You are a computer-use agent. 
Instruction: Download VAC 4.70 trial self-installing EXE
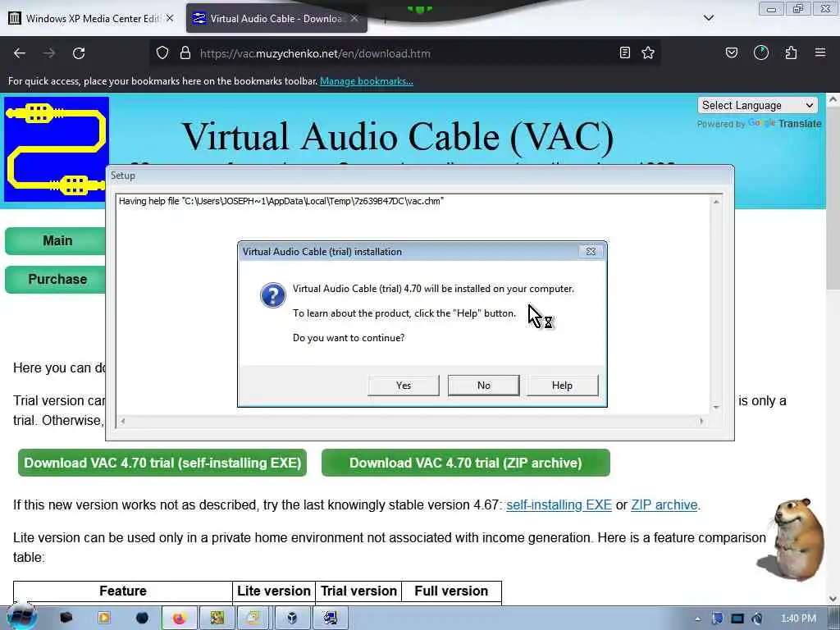click(x=162, y=463)
